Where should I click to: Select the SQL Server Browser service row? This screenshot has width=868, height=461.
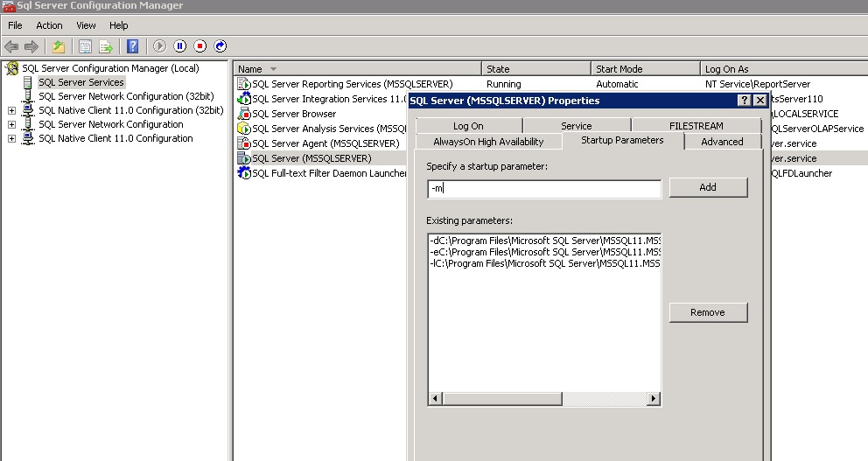294,114
